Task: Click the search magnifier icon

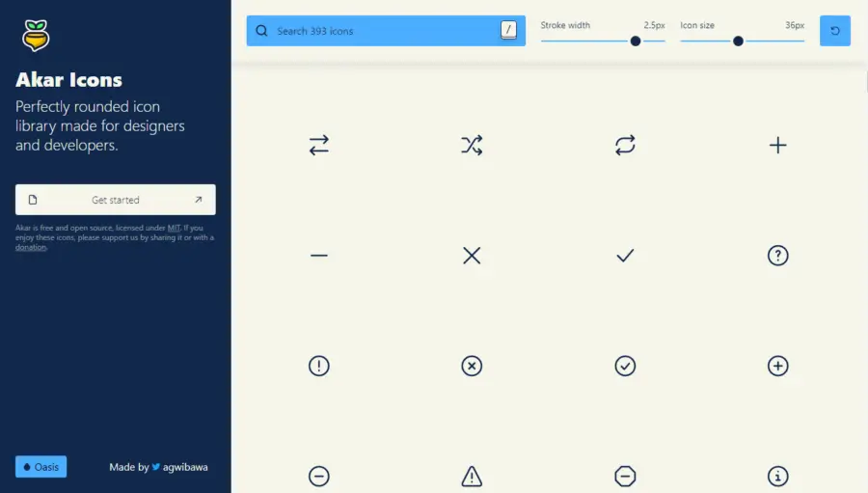Action: 261,31
